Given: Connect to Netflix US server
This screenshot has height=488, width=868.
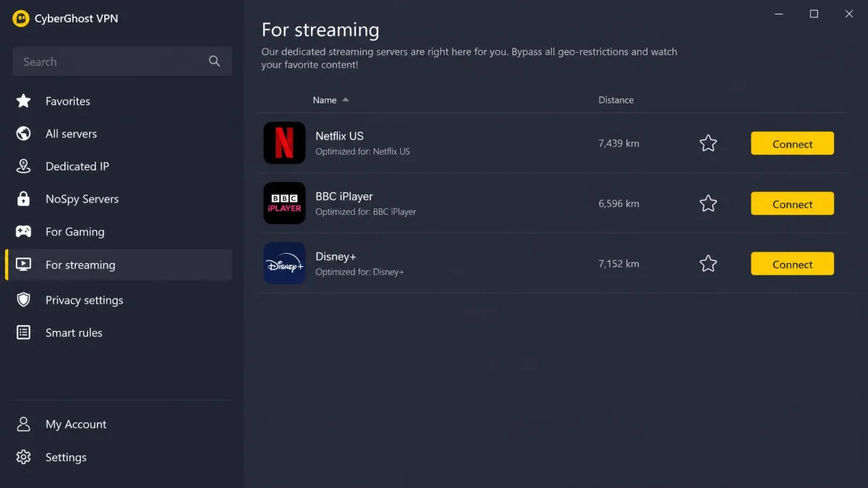Looking at the screenshot, I should point(792,143).
